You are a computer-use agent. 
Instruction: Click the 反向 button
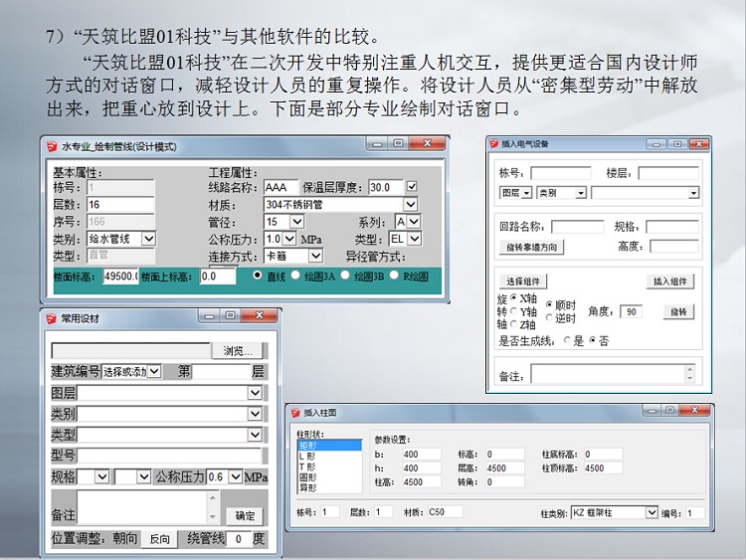click(x=159, y=539)
